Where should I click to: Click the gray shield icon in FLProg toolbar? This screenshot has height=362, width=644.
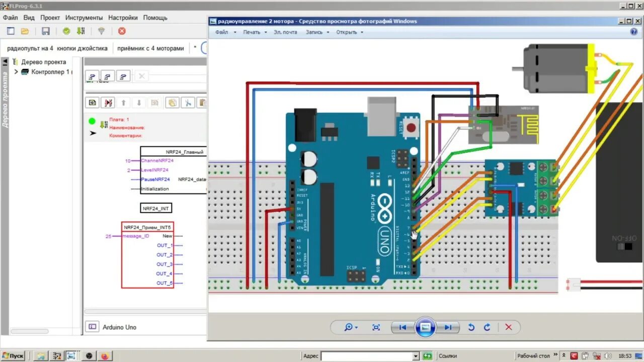[x=101, y=31]
